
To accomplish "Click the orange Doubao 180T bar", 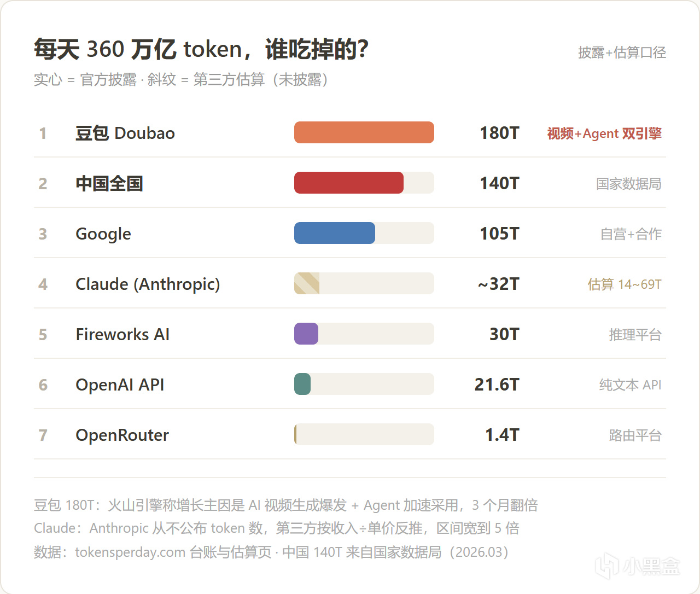I will (364, 132).
